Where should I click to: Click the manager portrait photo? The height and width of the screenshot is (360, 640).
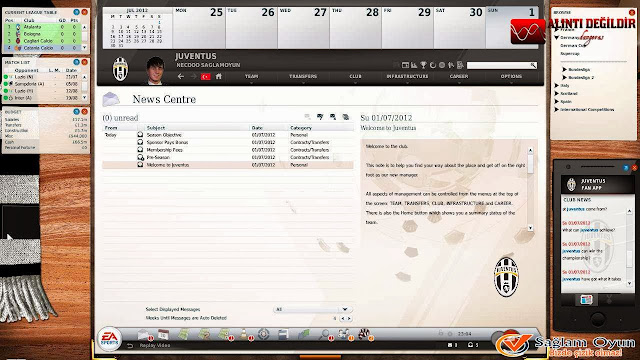point(156,70)
